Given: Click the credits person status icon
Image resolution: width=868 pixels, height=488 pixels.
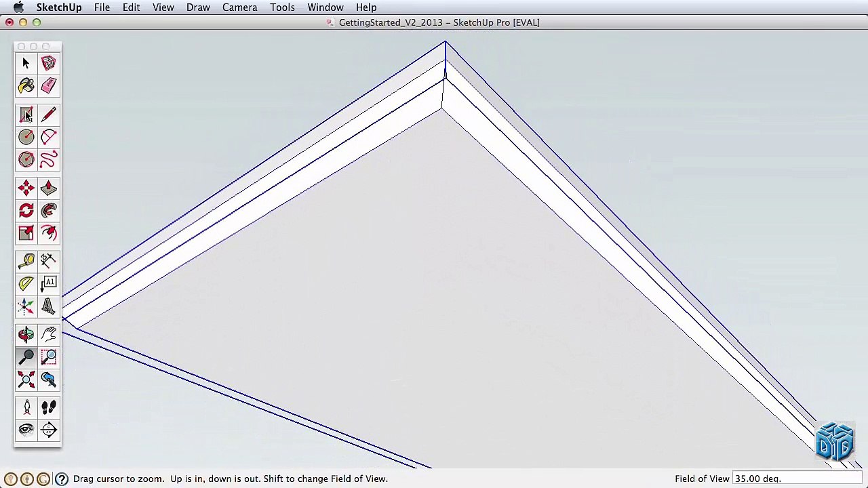Looking at the screenshot, I should [26, 479].
